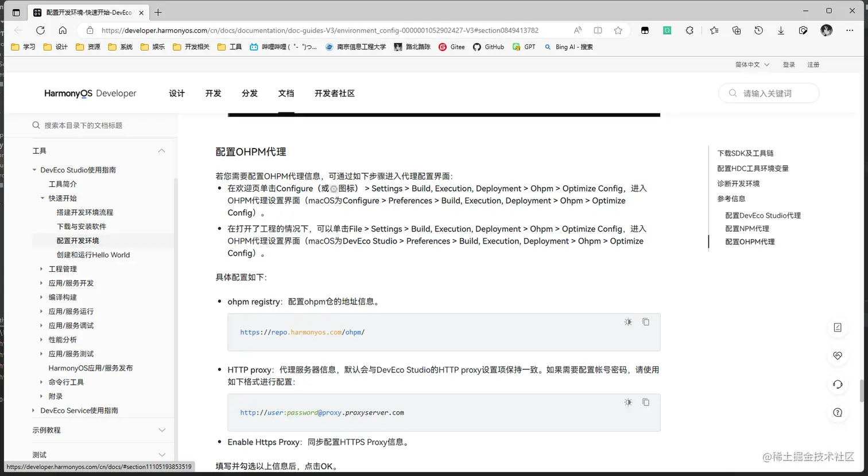Click the 注册 link
Viewport: 868px width, 476px height.
813,65
